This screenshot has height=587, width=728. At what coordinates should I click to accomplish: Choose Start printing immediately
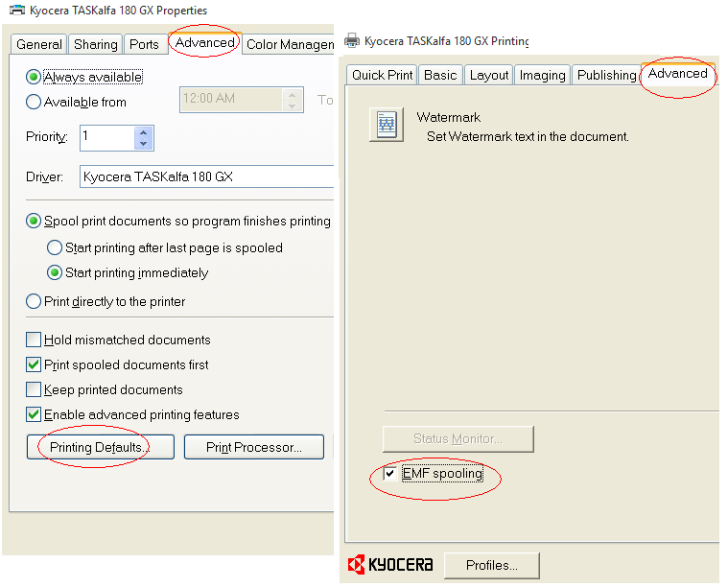[x=55, y=272]
